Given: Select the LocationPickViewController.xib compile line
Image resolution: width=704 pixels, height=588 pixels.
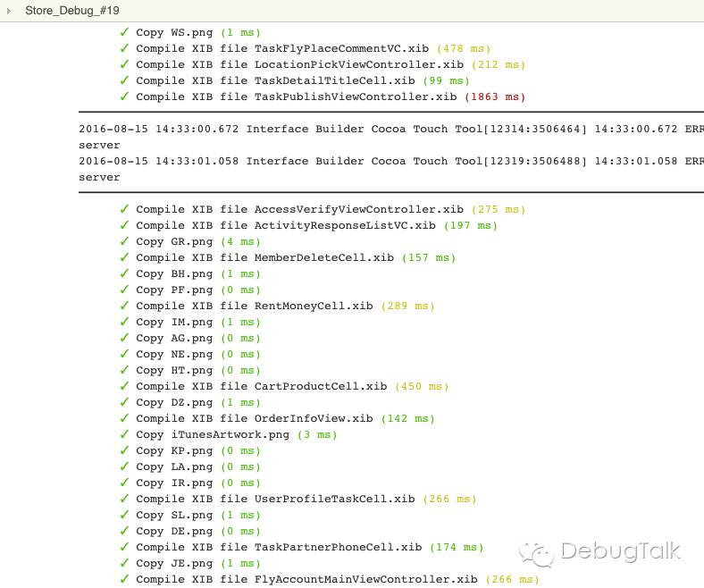Looking at the screenshot, I should (323, 64).
